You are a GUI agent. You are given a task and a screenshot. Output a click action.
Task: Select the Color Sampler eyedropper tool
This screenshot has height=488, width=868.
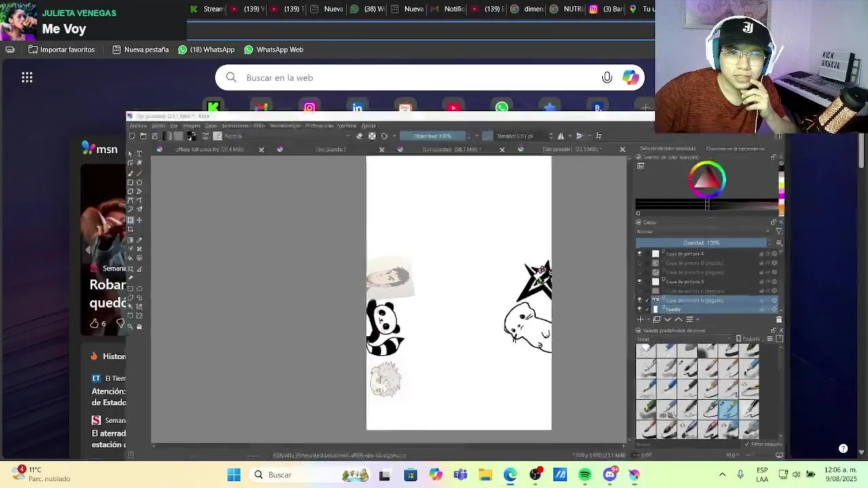point(139,239)
